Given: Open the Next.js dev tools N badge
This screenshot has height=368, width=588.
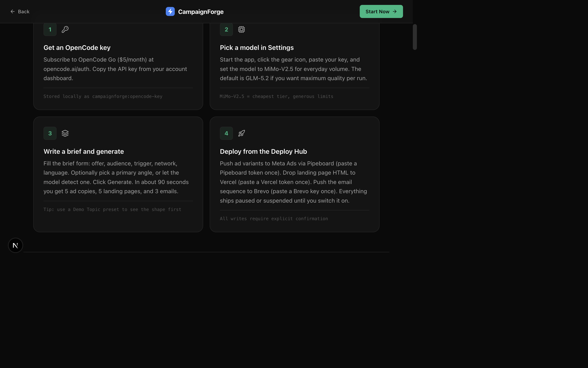Looking at the screenshot, I should 16,245.
